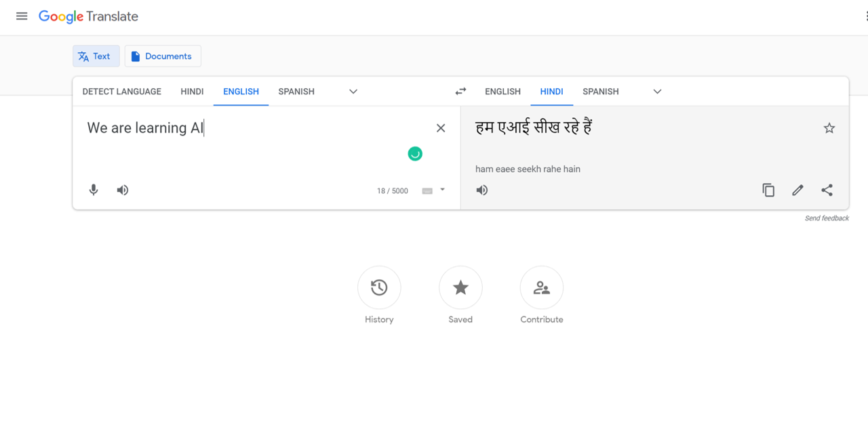Swap source and target languages

pos(460,91)
